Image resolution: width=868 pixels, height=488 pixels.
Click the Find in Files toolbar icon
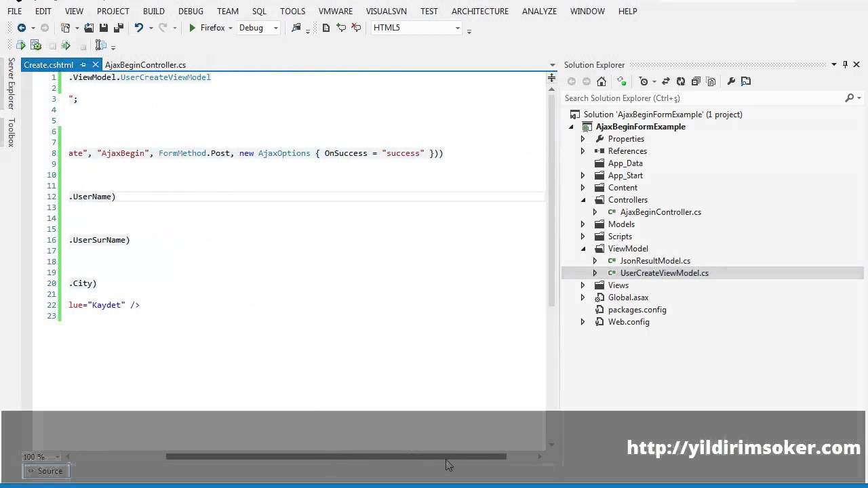[296, 28]
